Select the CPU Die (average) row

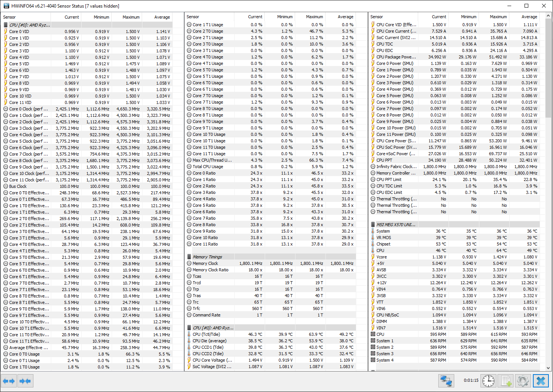(x=271, y=341)
